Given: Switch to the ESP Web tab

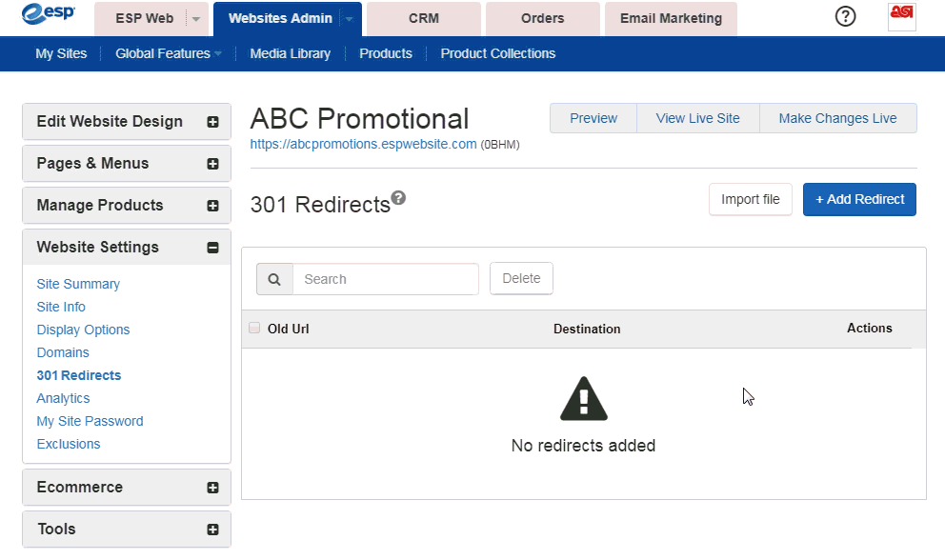Looking at the screenshot, I should tap(144, 19).
